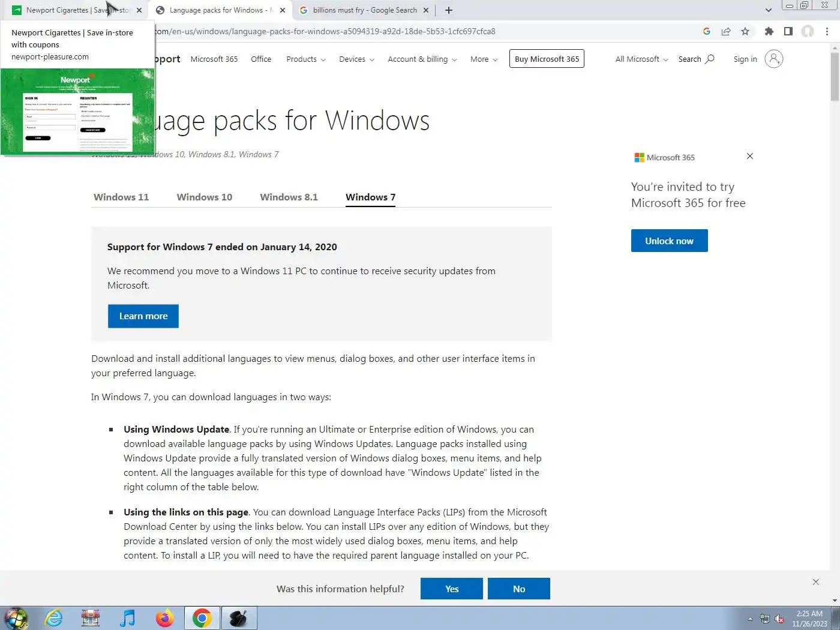
Task: Bookmark this page with the star icon
Action: [745, 31]
